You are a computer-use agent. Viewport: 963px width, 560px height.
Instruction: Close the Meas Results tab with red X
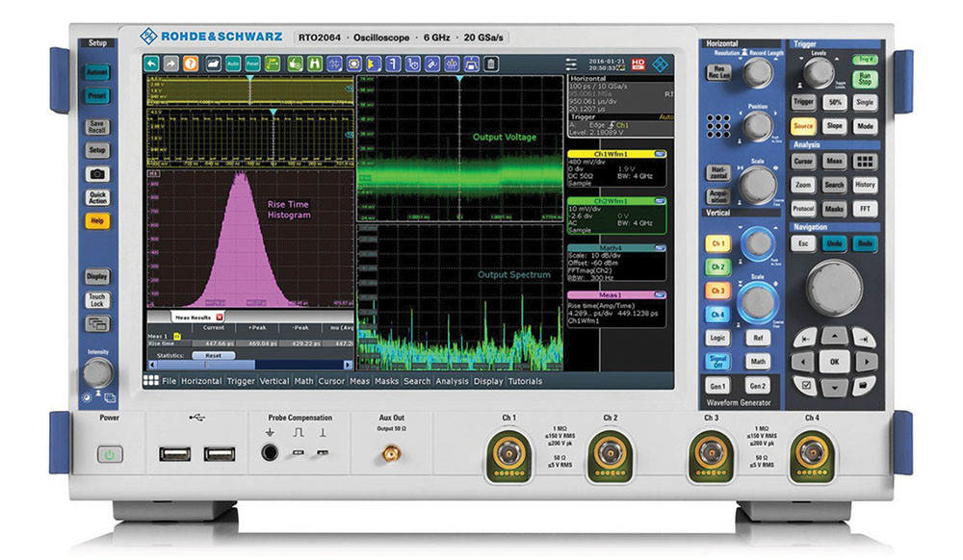tap(220, 318)
